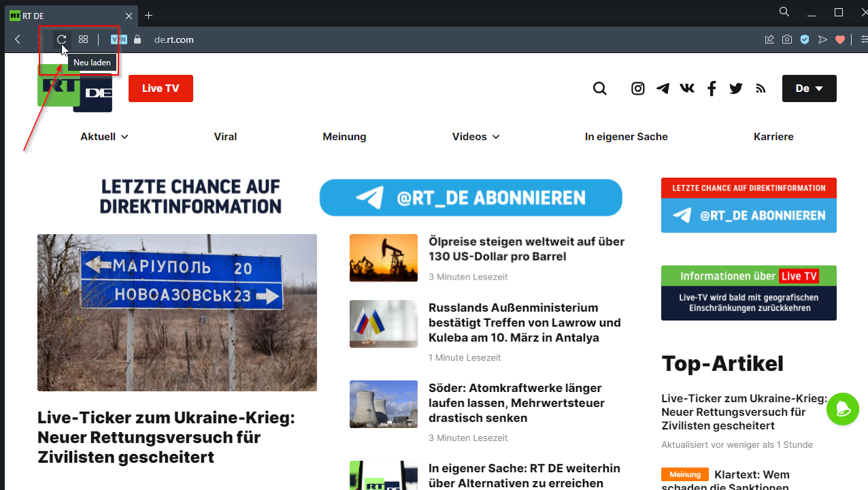Read In eigener Sache RT DE weiterhin article

pyautogui.click(x=524, y=476)
